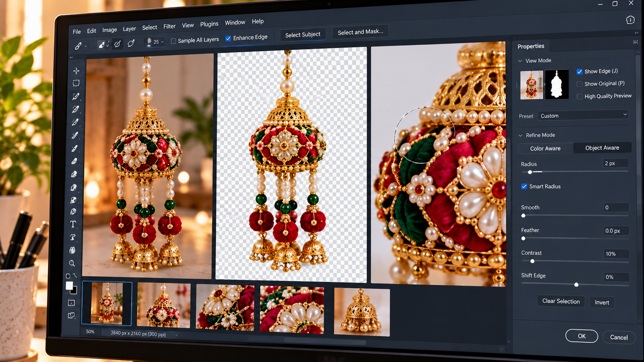Swap foreground and background colors
Image resolution: width=644 pixels, height=362 pixels.
click(75, 276)
